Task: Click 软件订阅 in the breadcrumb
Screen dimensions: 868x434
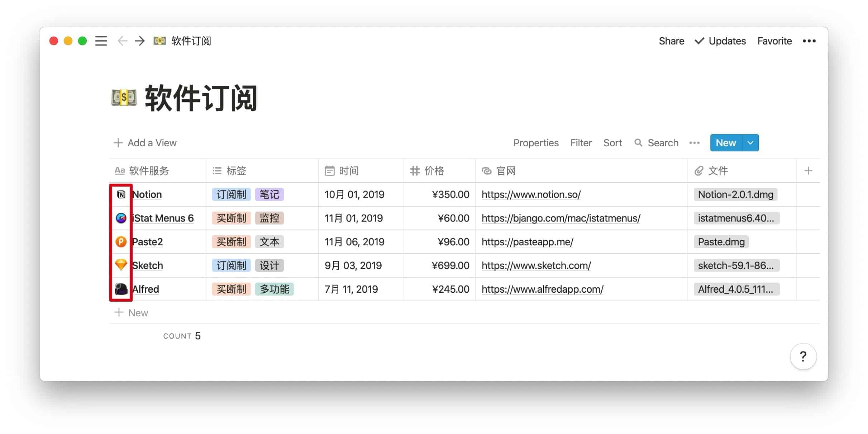Action: click(x=191, y=41)
